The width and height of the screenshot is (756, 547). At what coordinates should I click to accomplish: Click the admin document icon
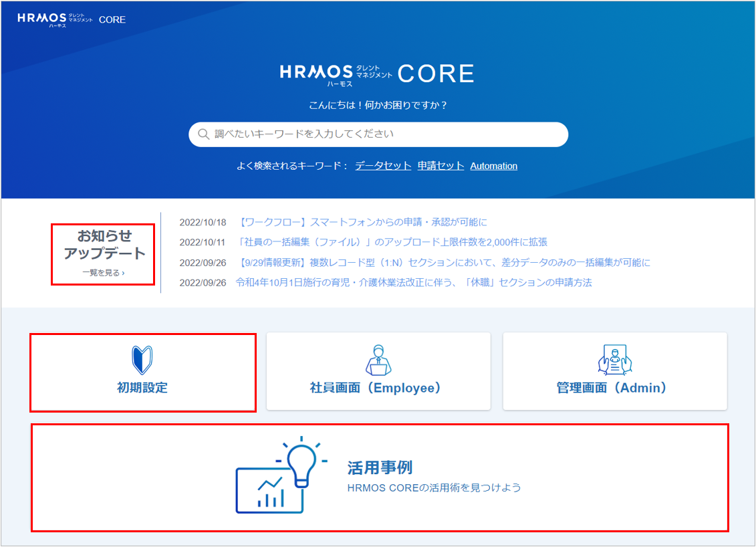[614, 360]
